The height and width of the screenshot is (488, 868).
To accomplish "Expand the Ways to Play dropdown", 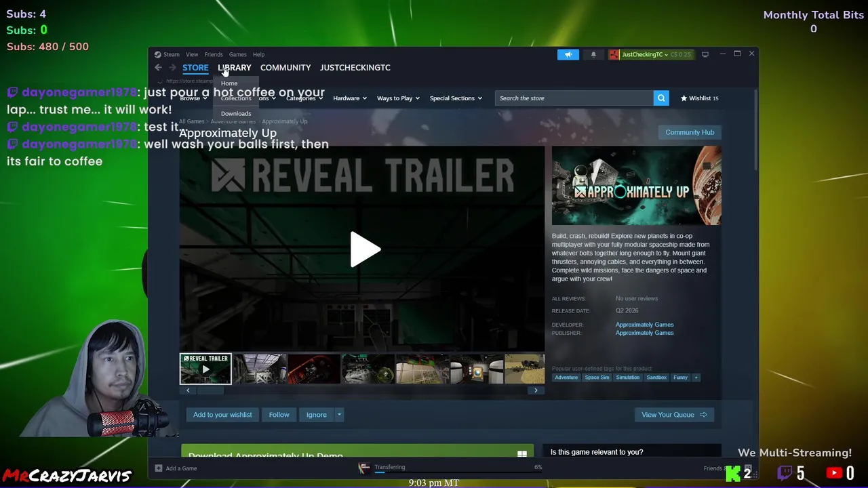I will coord(398,98).
